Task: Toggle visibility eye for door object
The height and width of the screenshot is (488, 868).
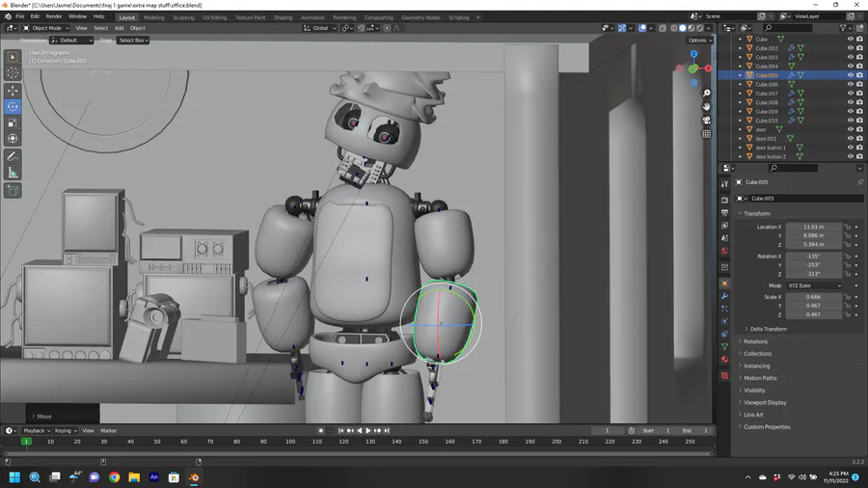Action: pyautogui.click(x=851, y=129)
